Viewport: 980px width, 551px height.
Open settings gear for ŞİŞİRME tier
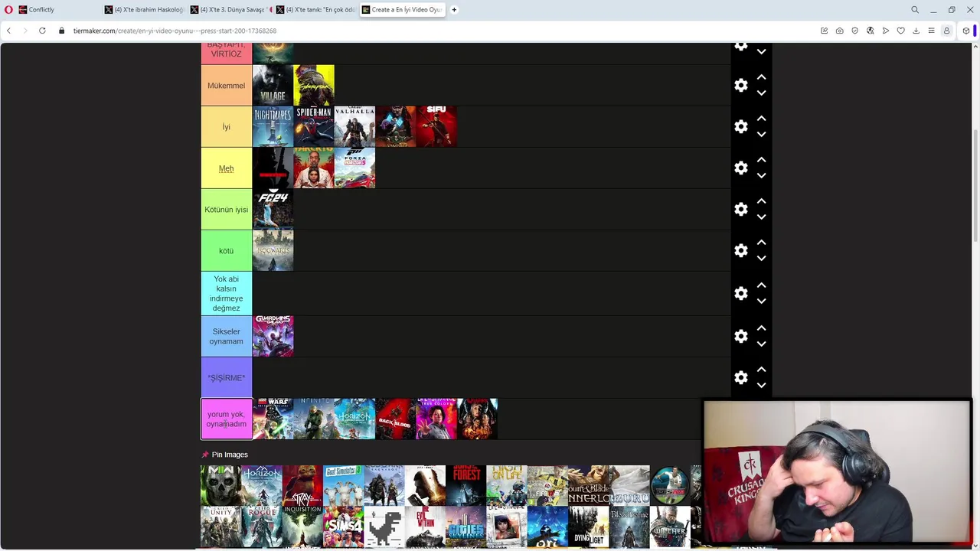point(740,377)
